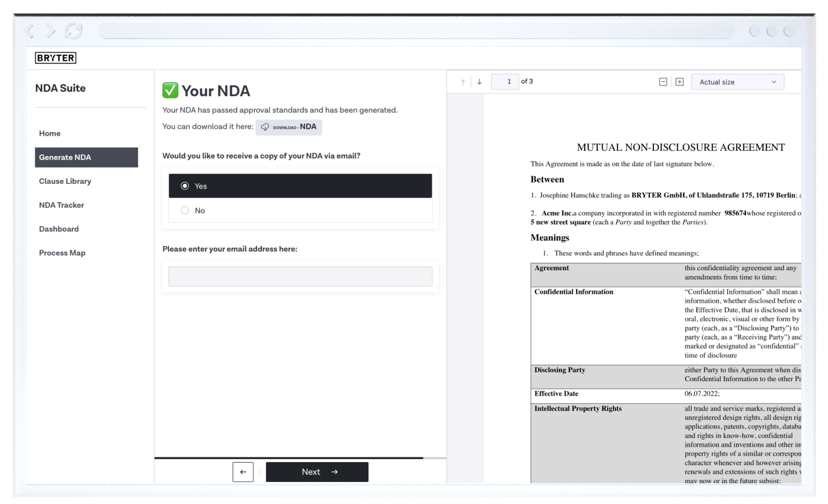Click the Meanings heading in the PDF
Viewport: 828px width, 504px height.
coord(550,238)
